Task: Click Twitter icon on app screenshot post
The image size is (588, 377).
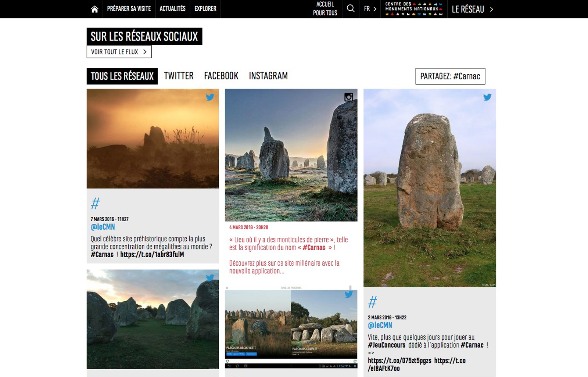Action: coord(349,294)
